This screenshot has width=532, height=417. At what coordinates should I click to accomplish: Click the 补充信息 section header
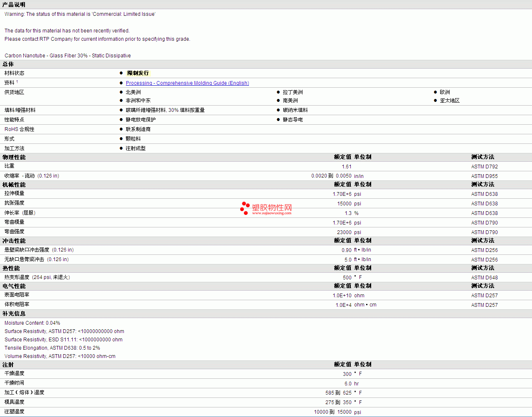click(x=14, y=313)
